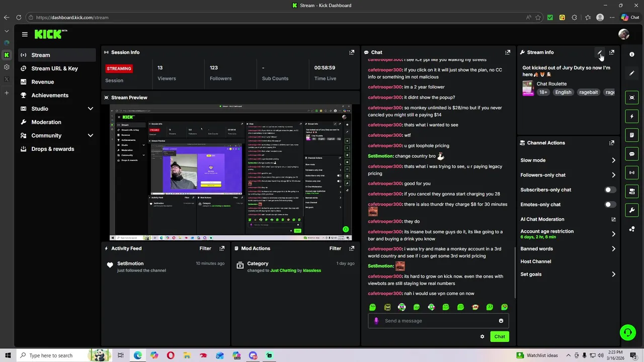This screenshot has height=362, width=644.
Task: Toggle the camera widget in right rail
Action: [632, 192]
